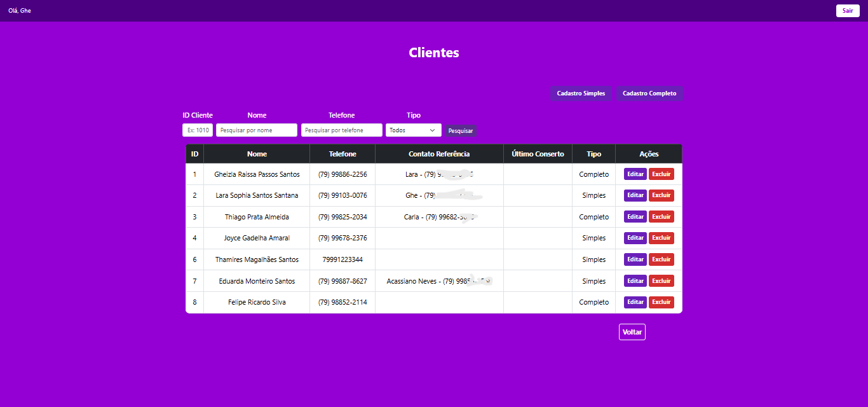This screenshot has height=407, width=868.
Task: Select name Lara Sophia Santos Santana
Action: coord(257,195)
